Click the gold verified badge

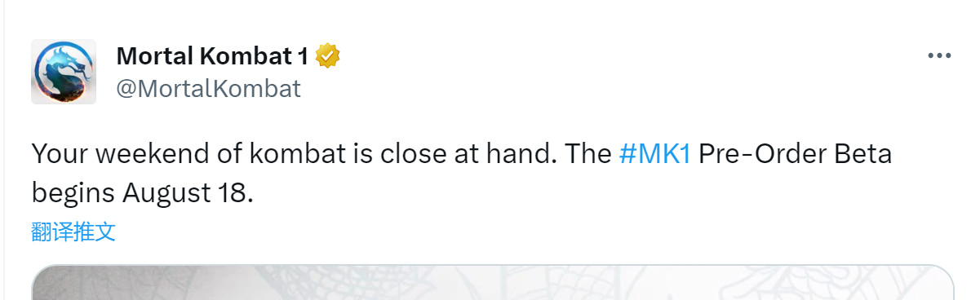(x=327, y=56)
